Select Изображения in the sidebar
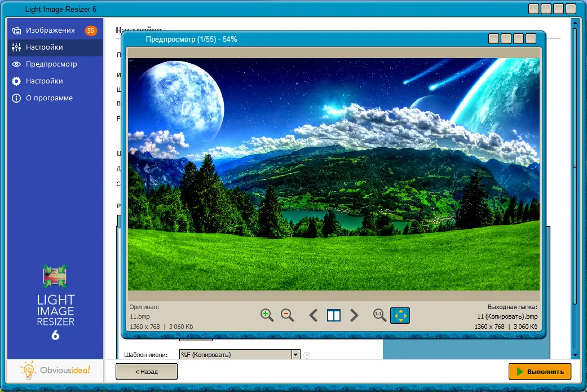587x392 pixels. coord(51,30)
